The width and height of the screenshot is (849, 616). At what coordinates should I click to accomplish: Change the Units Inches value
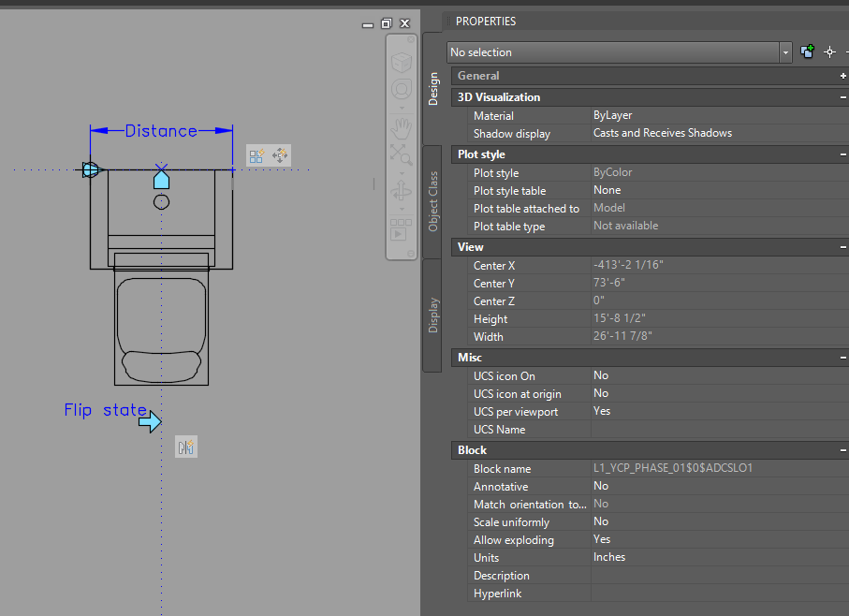click(720, 558)
